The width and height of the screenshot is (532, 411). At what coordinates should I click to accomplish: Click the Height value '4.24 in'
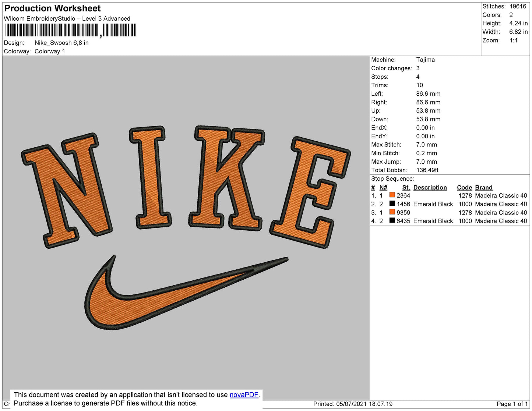point(518,23)
